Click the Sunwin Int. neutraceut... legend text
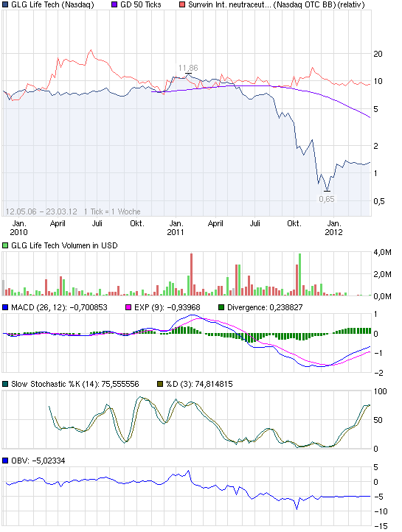This screenshot has height=532, width=402. (x=230, y=4)
